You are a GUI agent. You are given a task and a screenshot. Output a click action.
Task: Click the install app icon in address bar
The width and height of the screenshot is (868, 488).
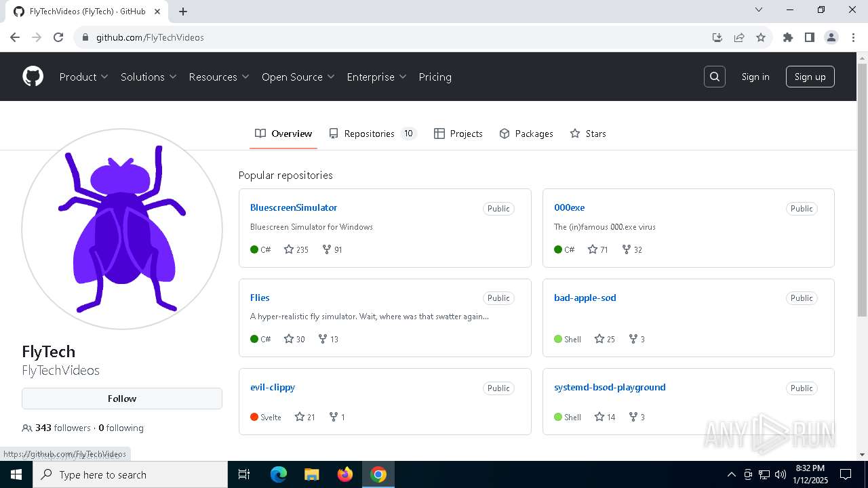point(717,37)
